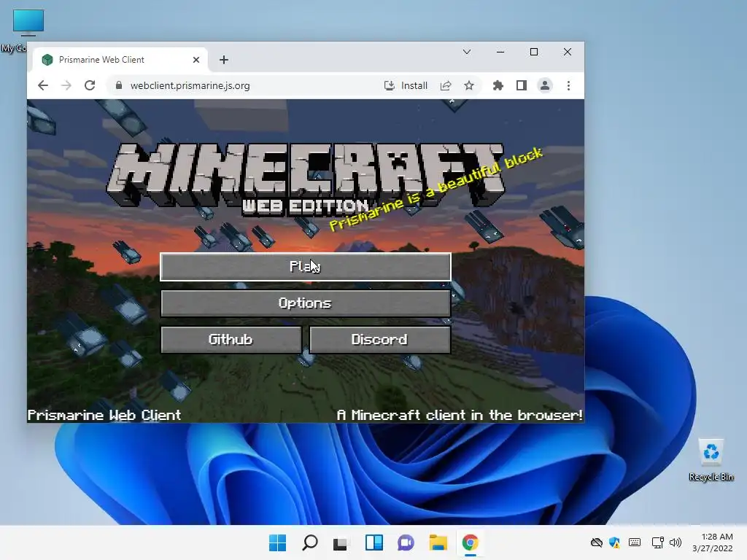Click the browser forward arrow
Screen dimensions: 747x560
(x=66, y=86)
